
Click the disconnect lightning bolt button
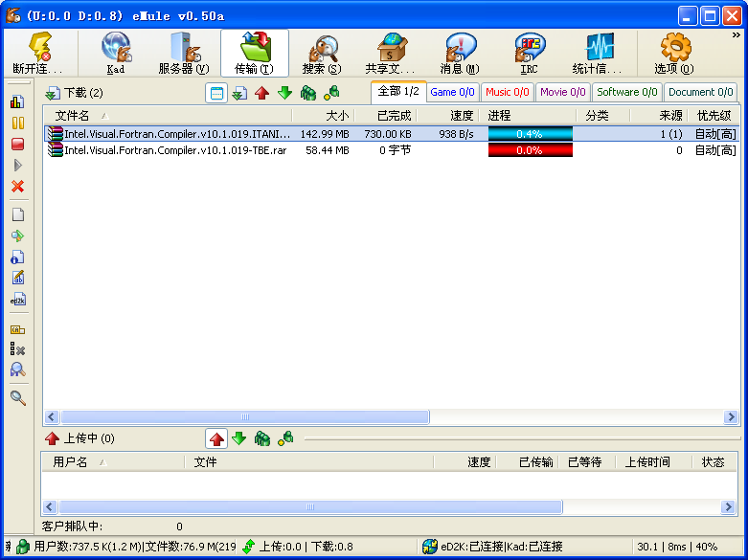click(x=40, y=53)
